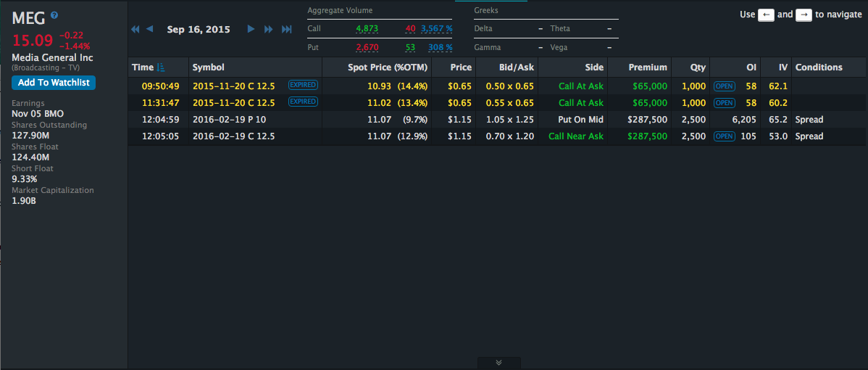868x370 pixels.
Task: Click the Call value 40 in red
Action: [410, 28]
